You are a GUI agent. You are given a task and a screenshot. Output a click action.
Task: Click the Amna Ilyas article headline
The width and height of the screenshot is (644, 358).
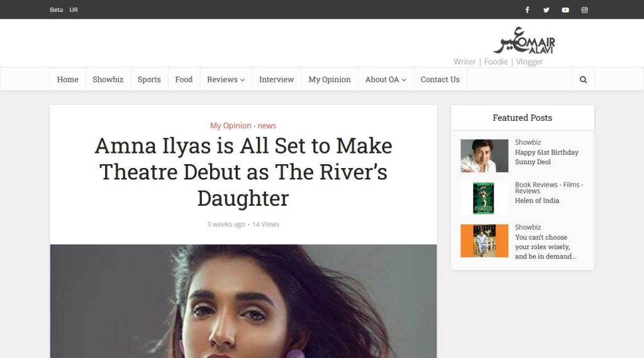(x=243, y=172)
